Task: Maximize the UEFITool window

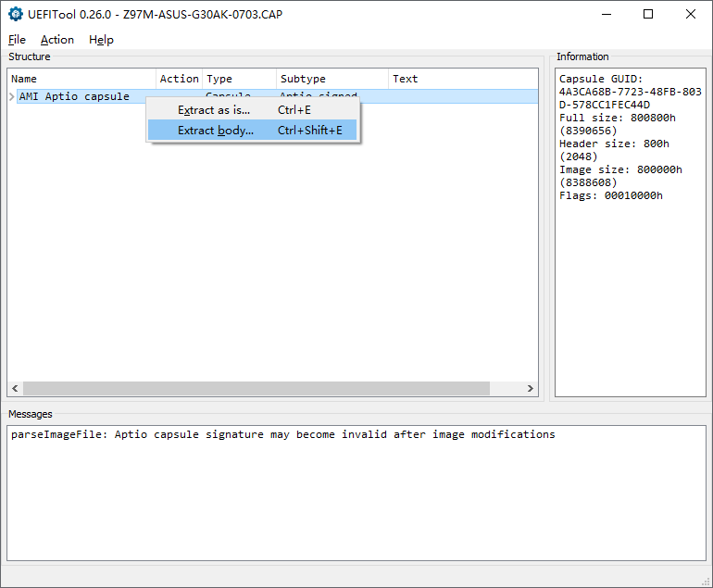Action: point(648,14)
